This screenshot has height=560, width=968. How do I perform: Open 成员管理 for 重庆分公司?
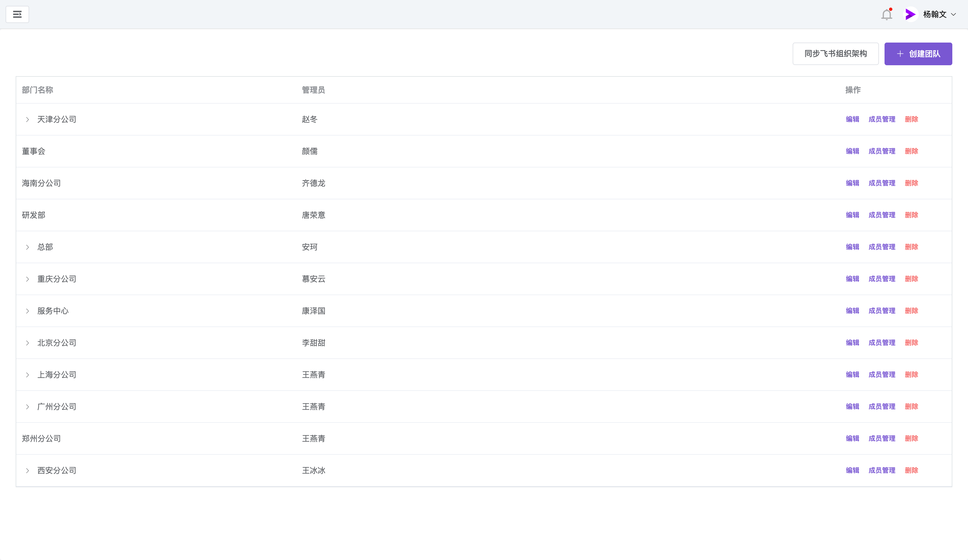[x=881, y=279]
